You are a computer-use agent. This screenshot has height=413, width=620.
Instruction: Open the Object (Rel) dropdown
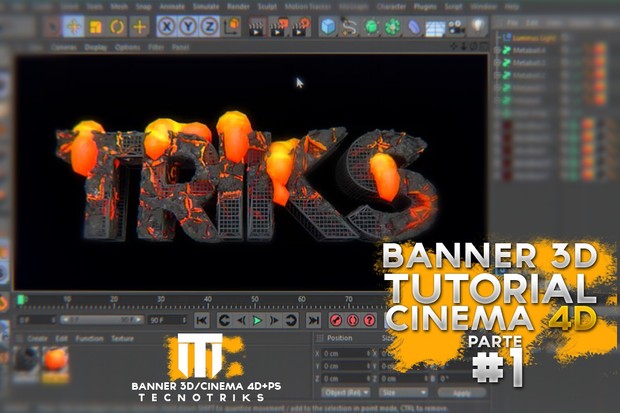coord(346,392)
